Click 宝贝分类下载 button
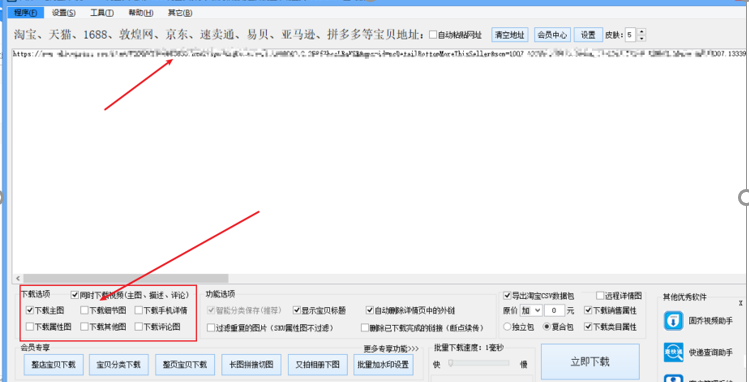The image size is (749, 382). click(119, 365)
